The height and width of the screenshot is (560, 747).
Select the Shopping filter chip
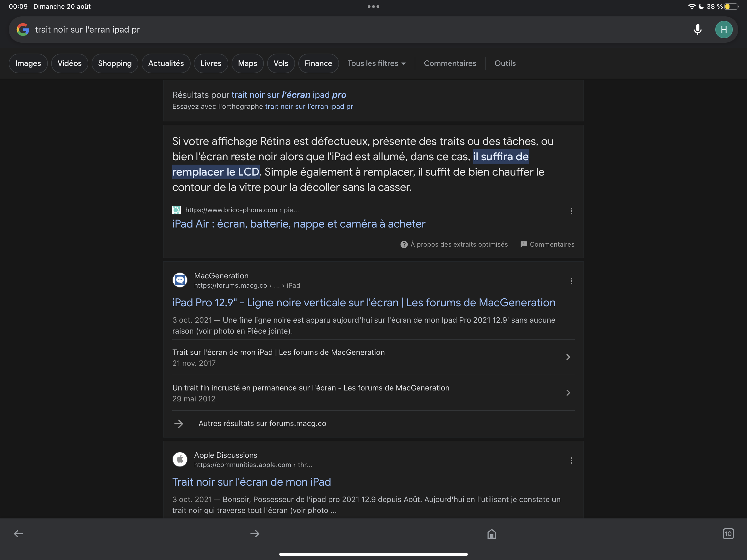tap(115, 63)
